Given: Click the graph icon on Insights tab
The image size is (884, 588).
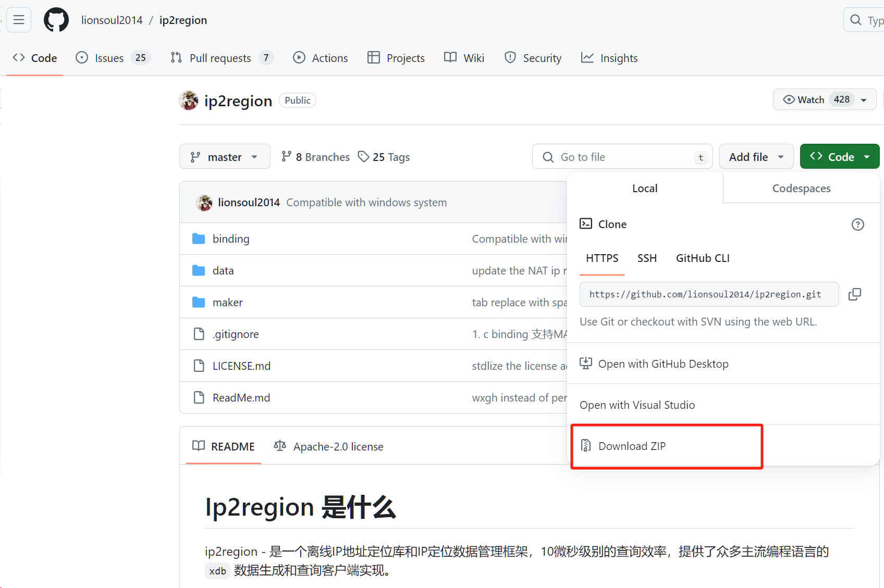Looking at the screenshot, I should tap(587, 57).
